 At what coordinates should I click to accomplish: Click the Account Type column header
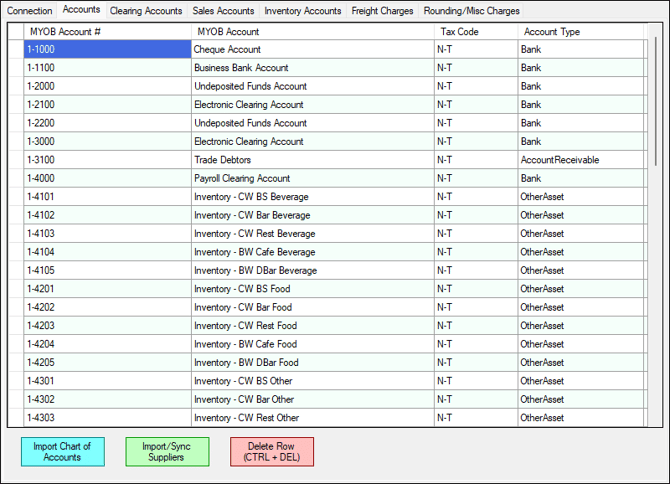[580, 32]
